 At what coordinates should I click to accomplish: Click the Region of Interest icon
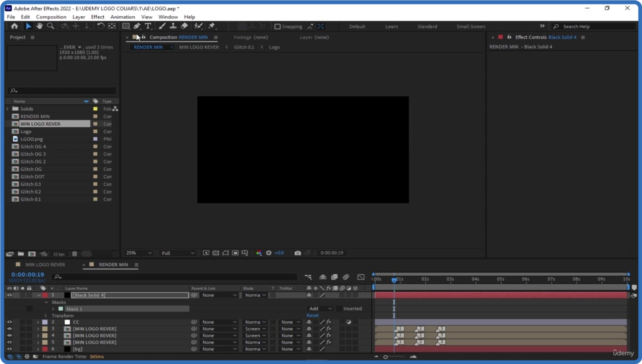235,253
